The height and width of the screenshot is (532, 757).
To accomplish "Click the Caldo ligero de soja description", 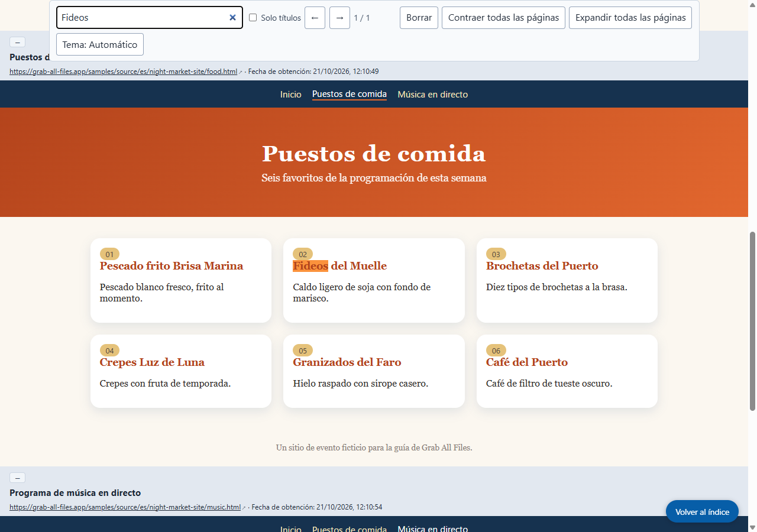I will tap(362, 293).
